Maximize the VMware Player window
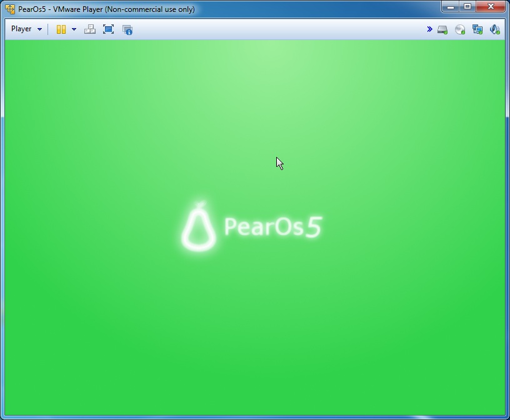Screen dimensions: 510x420 [x=467, y=6]
